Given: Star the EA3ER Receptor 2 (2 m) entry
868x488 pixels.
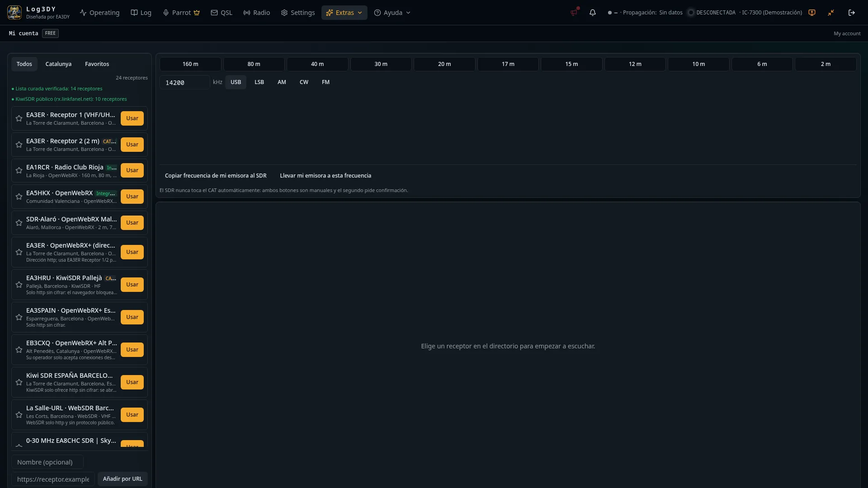Looking at the screenshot, I should tap(19, 145).
